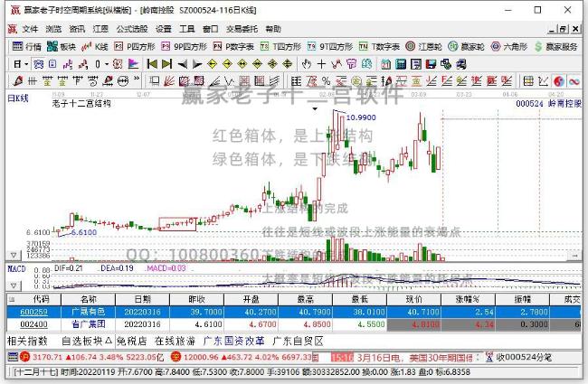Open the 江恩轮 Gann wheel

423,46
